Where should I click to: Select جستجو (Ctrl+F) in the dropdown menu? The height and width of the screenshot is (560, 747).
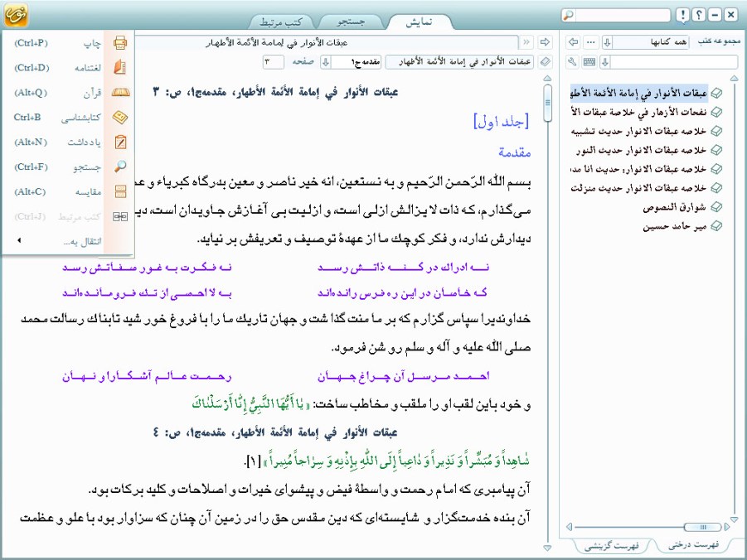69,167
